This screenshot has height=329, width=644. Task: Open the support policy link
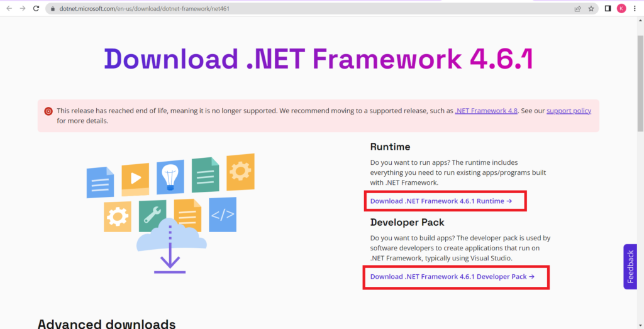click(569, 111)
